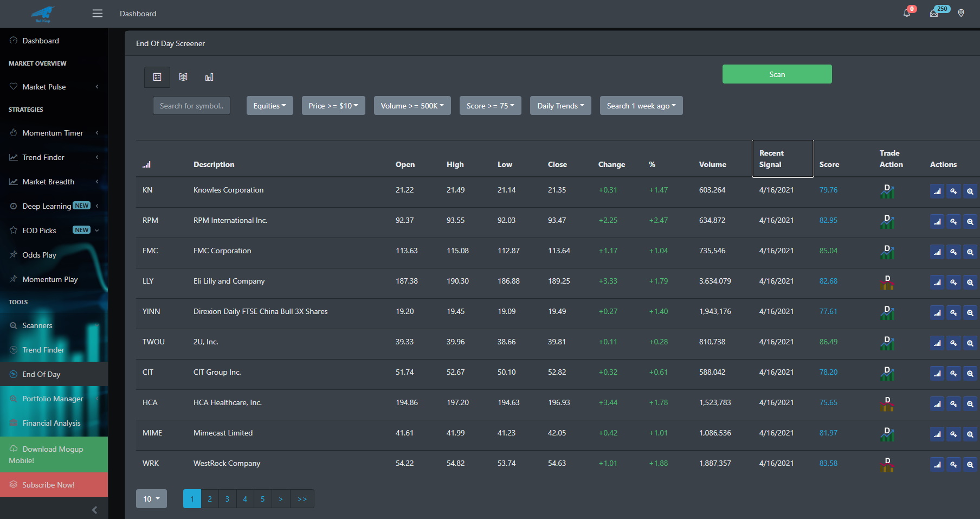Click the key icon for the RPM row
The height and width of the screenshot is (519, 980).
(x=953, y=221)
